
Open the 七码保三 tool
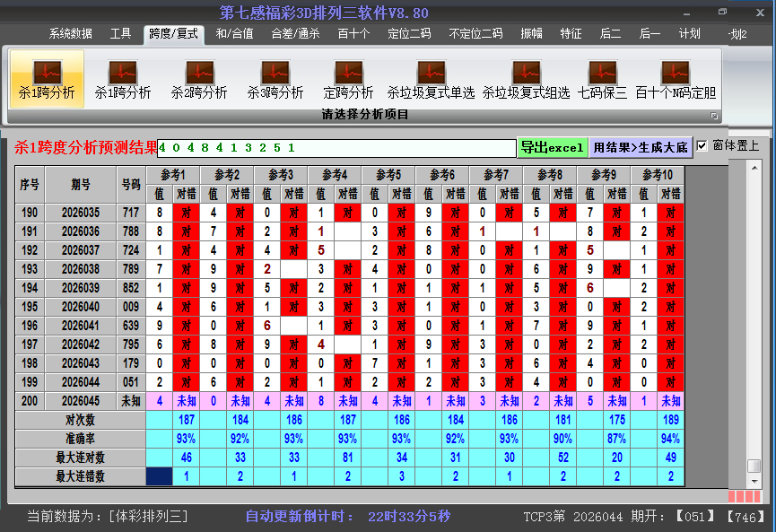pyautogui.click(x=602, y=79)
